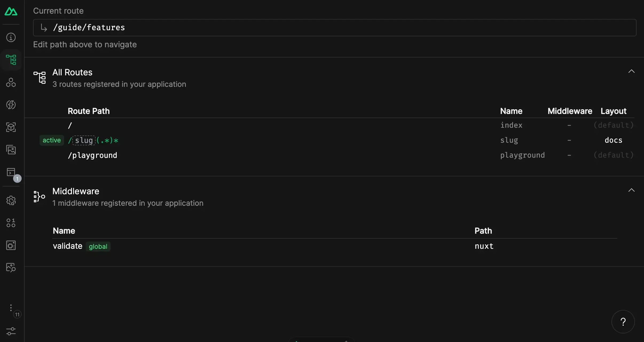Viewport: 644px width, 342px height.
Task: Click the current route path input
Action: (x=334, y=28)
